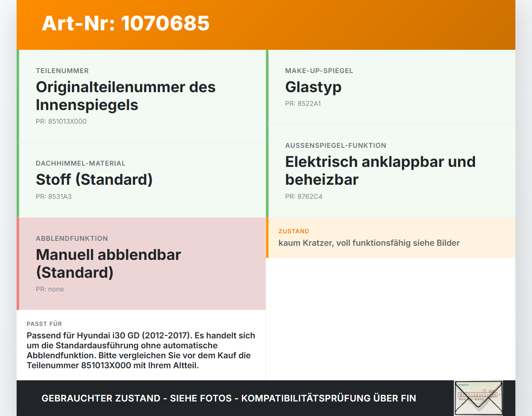532x416 pixels.
Task: Select the red Manuell abblendbar (Standard) card
Action: [x=141, y=264]
